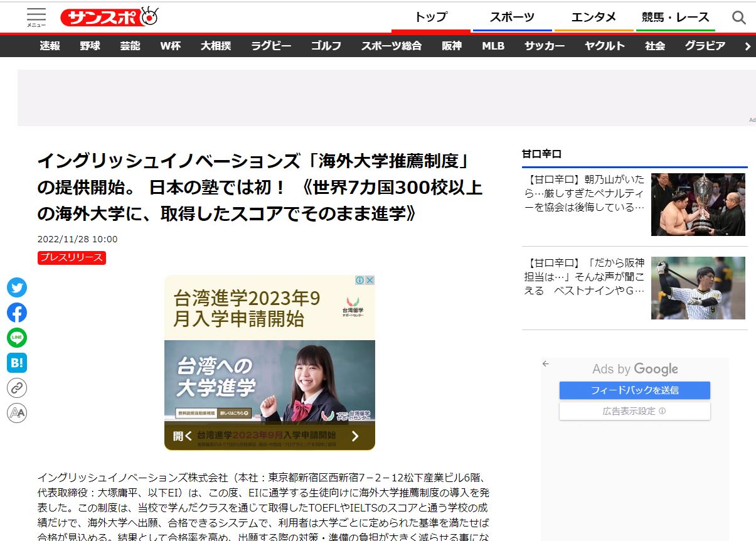
Task: Go to the Sanspo logo homepage
Action: pos(110,17)
